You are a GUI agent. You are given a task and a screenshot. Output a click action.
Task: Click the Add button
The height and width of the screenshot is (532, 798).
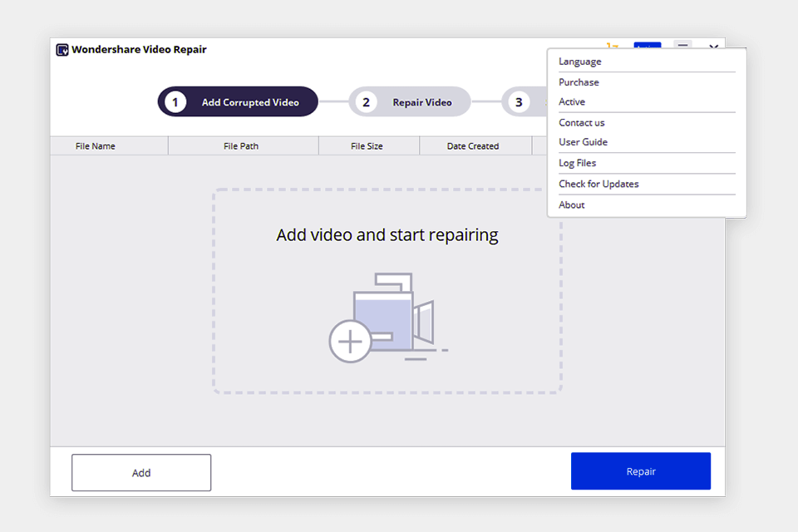[x=140, y=472]
